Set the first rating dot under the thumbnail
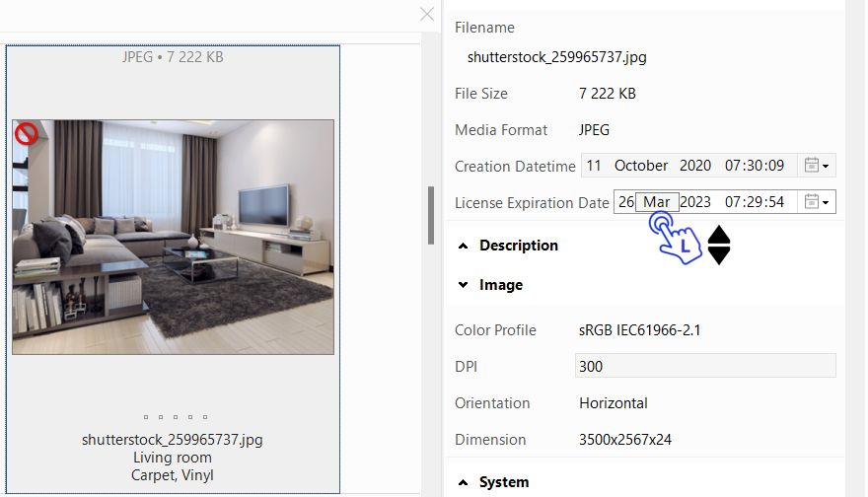The width and height of the screenshot is (868, 497). tap(146, 417)
